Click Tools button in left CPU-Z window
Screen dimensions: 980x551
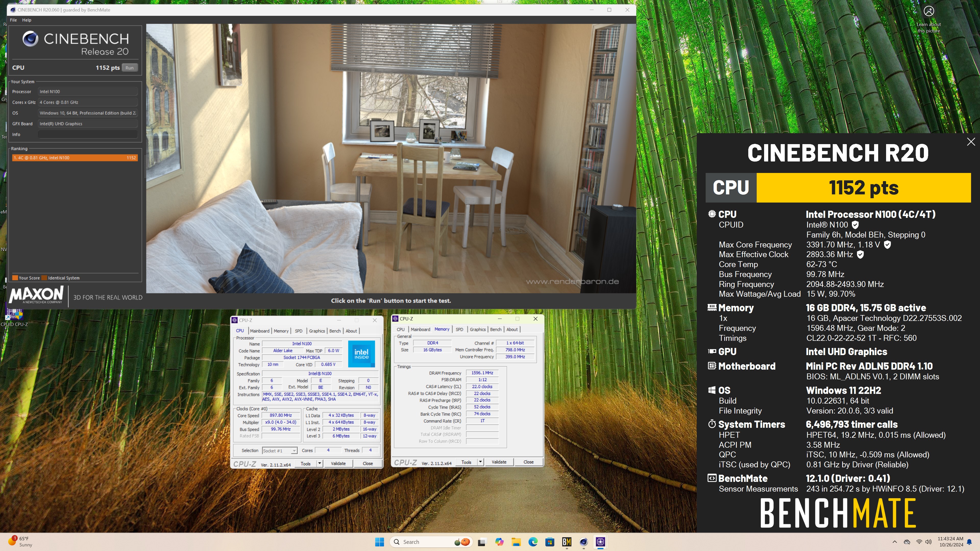pos(305,464)
